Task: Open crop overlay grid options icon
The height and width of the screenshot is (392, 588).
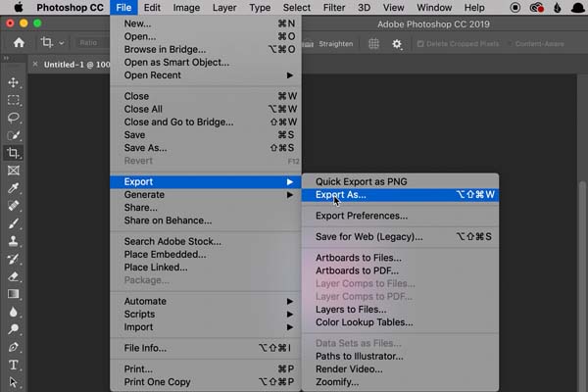Action: tap(374, 44)
